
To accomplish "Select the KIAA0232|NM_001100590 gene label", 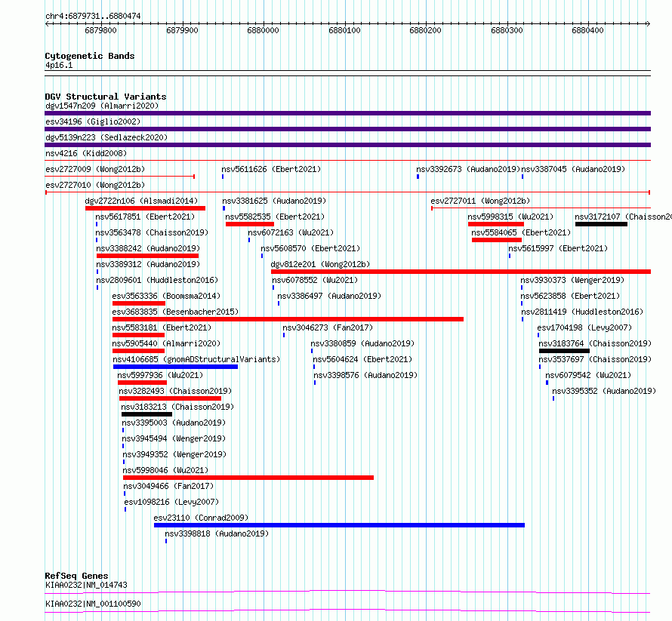I will pos(93,604).
